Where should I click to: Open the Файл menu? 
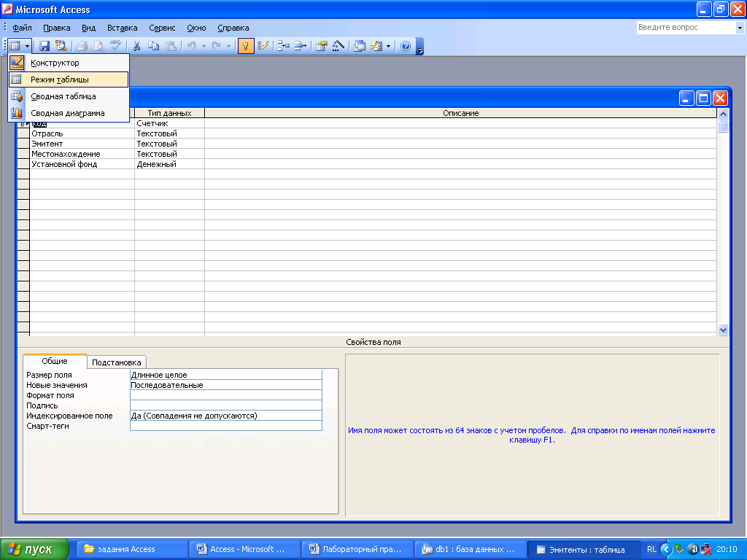(22, 28)
